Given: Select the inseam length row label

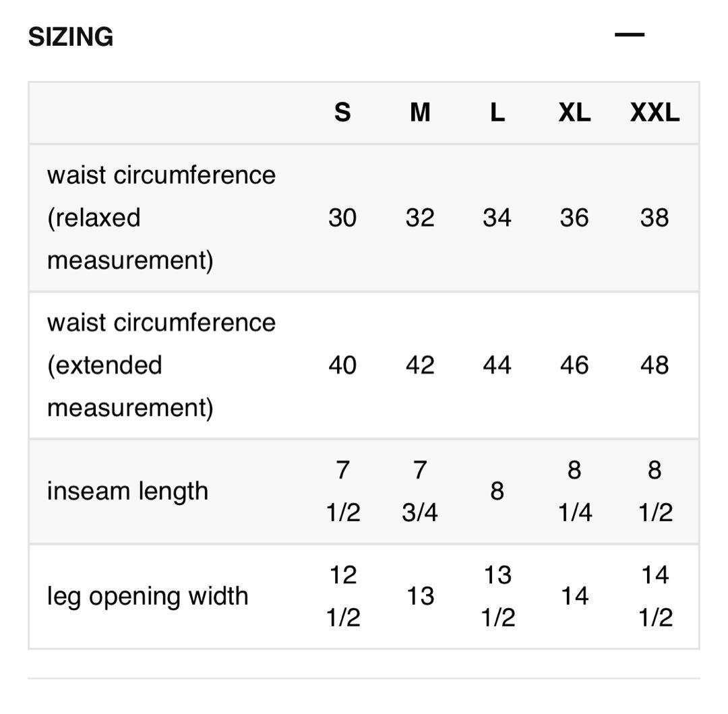Looking at the screenshot, I should tap(127, 491).
